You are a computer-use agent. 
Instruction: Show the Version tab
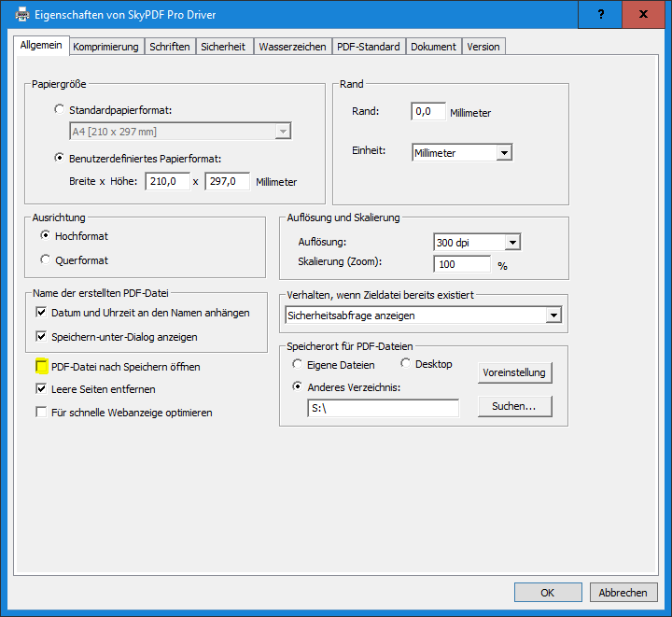tap(483, 47)
